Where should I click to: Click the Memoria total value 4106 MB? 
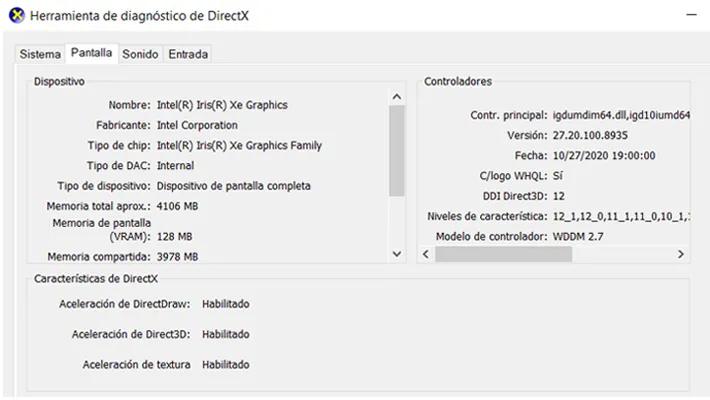pyautogui.click(x=177, y=206)
